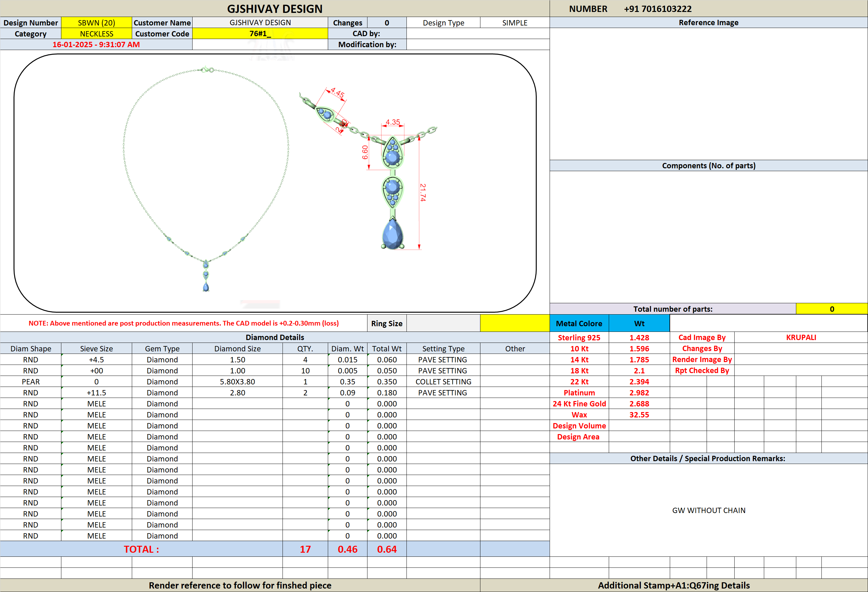Select the 'Changes By' label
The width and height of the screenshot is (868, 592).
click(702, 349)
